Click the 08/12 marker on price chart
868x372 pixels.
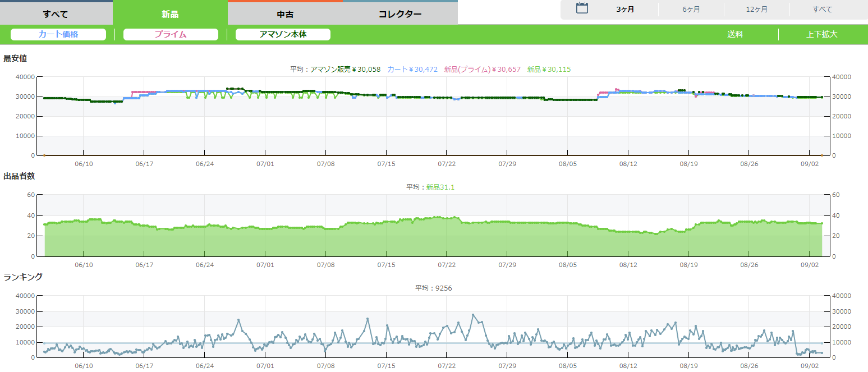[x=628, y=164]
